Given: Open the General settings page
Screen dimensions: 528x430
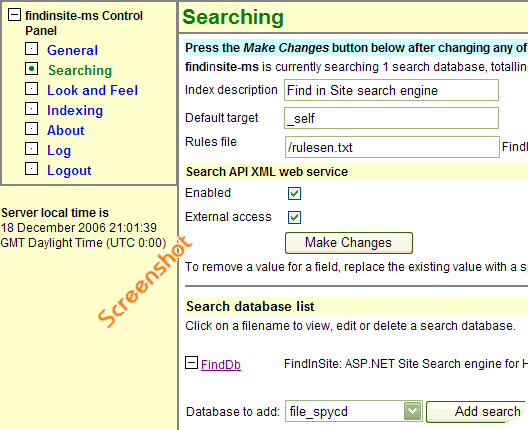Looking at the screenshot, I should click(x=72, y=50).
